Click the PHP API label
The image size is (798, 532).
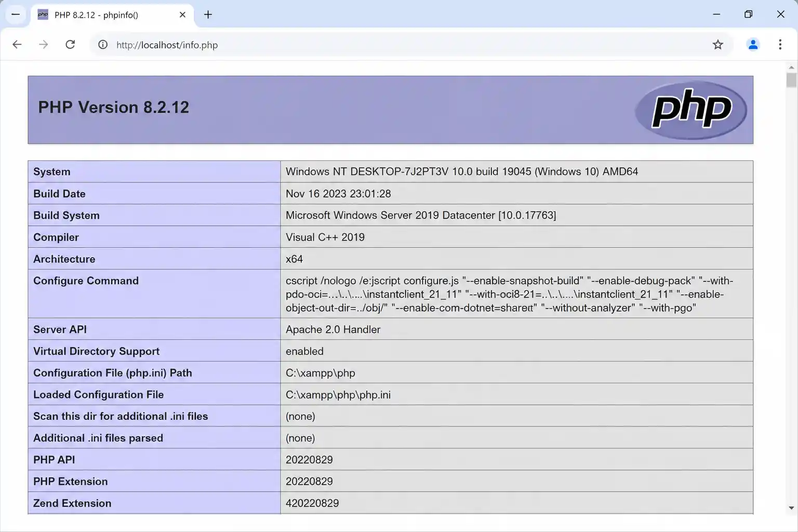click(x=54, y=460)
